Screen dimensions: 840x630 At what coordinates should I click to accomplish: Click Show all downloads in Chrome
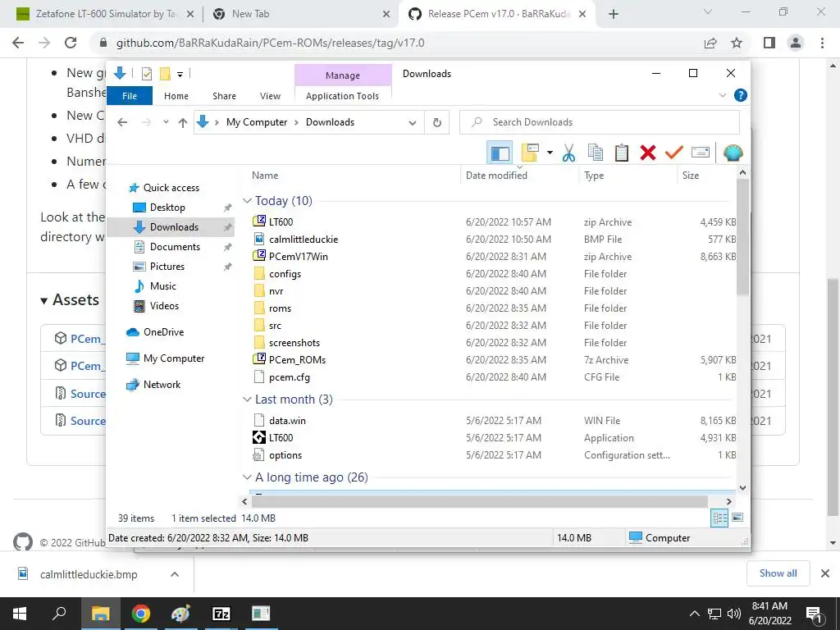coord(778,573)
